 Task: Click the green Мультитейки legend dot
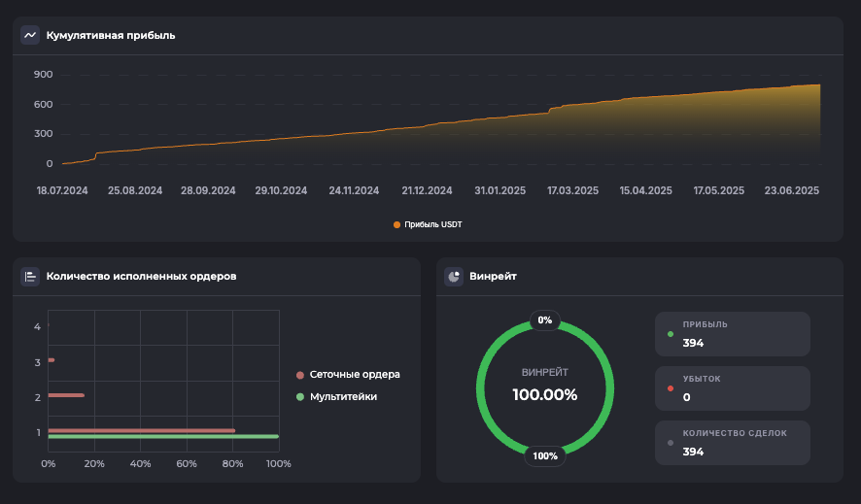(x=300, y=397)
